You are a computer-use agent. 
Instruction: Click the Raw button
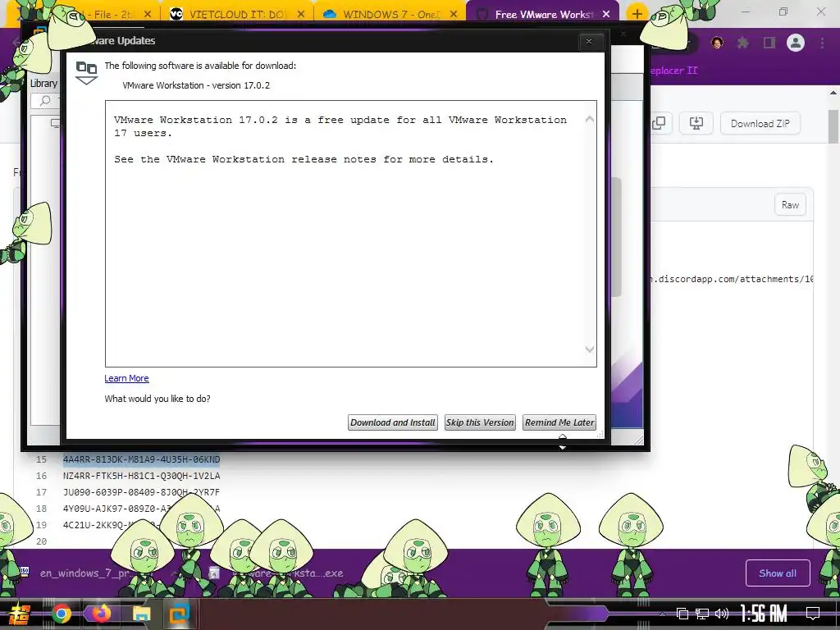pyautogui.click(x=790, y=204)
